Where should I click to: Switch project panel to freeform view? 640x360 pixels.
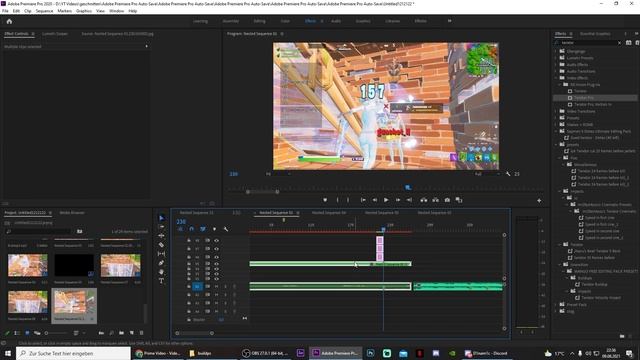point(37,333)
